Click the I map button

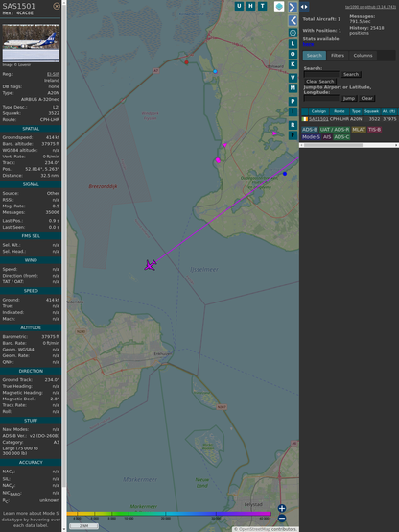click(293, 111)
